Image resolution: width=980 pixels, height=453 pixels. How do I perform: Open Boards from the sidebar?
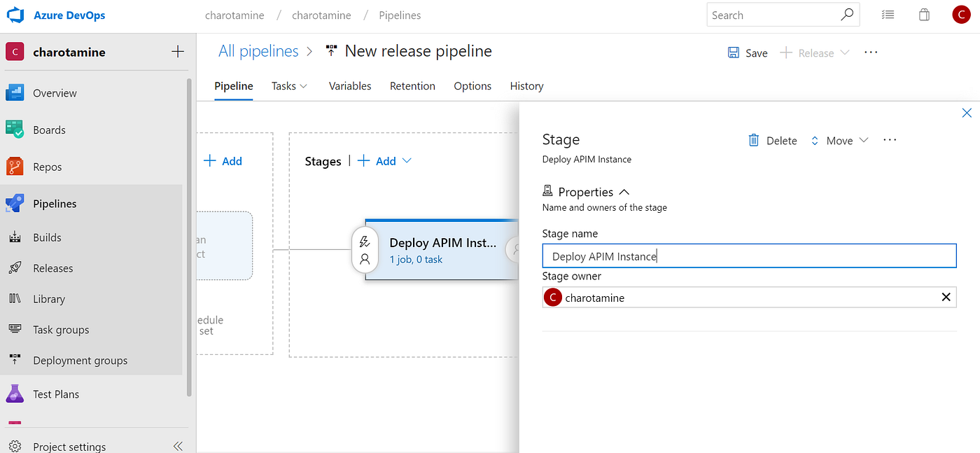coord(51,130)
